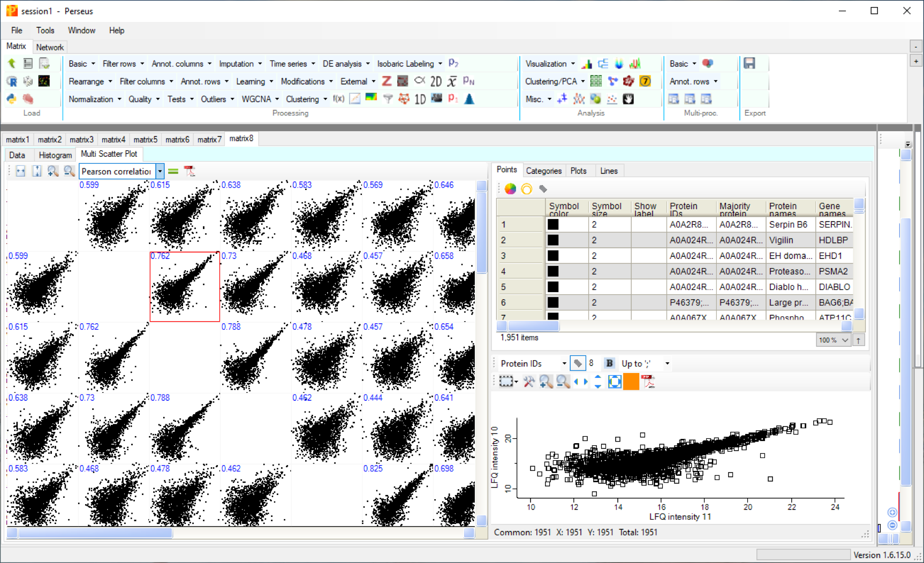
Task: Open the Tools menu
Action: [x=45, y=31]
